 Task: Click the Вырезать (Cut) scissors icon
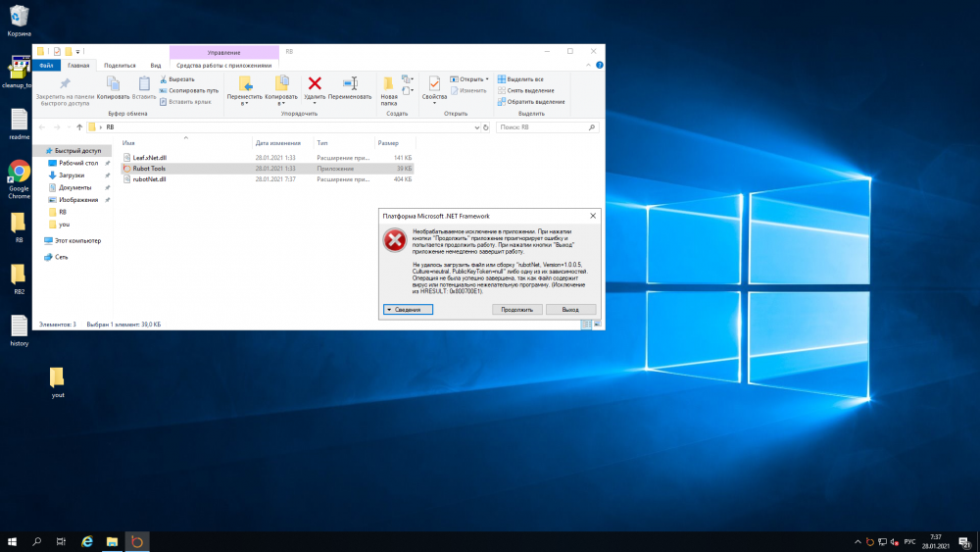coord(162,78)
